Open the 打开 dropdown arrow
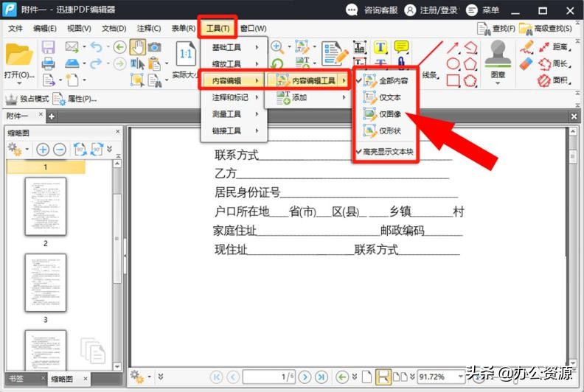 pyautogui.click(x=18, y=83)
